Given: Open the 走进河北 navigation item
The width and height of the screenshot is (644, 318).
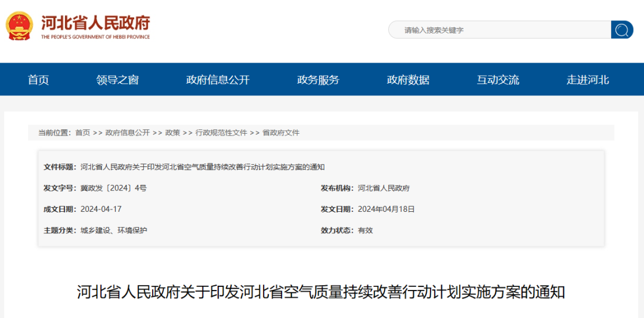Looking at the screenshot, I should coord(588,80).
